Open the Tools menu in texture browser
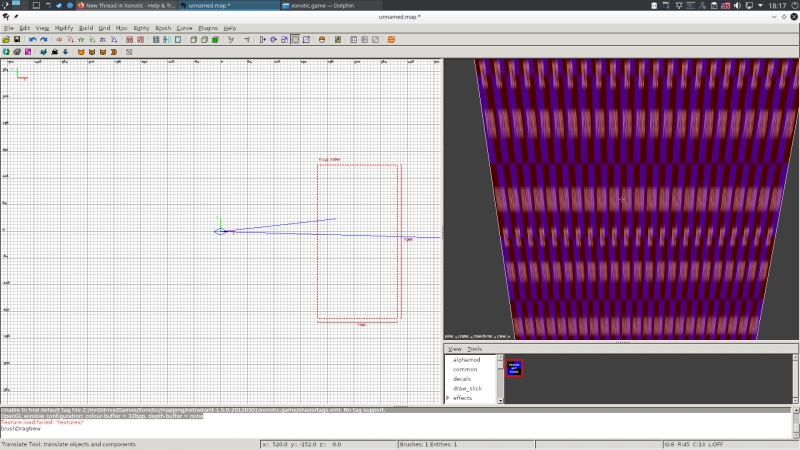 click(474, 349)
